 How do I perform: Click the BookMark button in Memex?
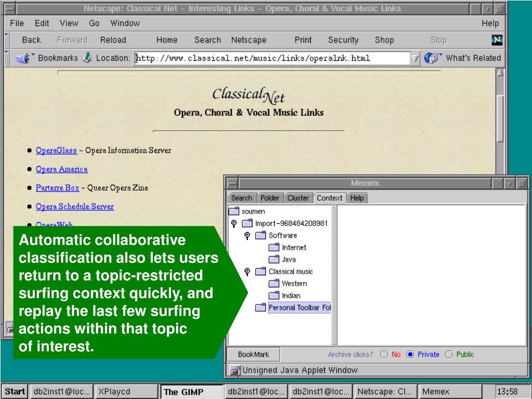[x=254, y=354]
